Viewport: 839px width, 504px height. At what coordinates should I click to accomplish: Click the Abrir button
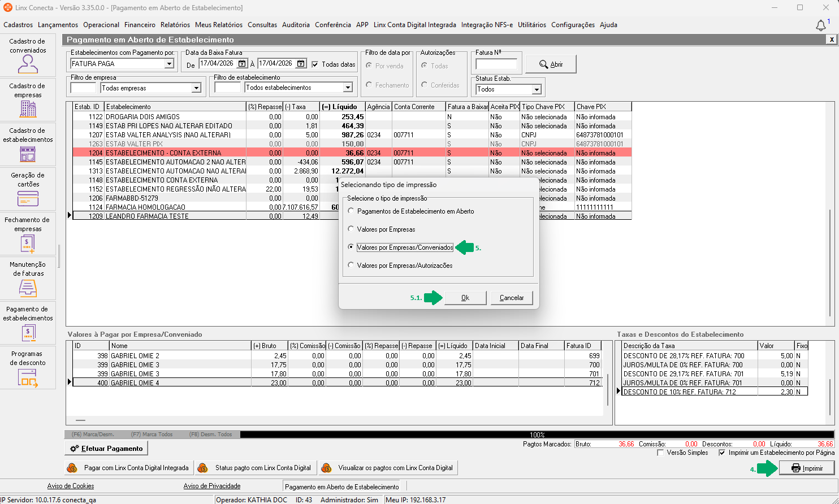click(551, 64)
